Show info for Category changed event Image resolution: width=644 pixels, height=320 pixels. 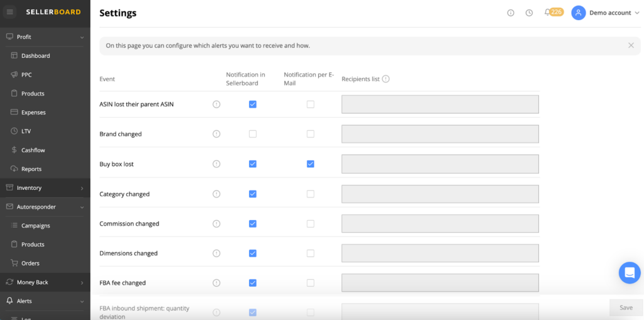coord(216,194)
